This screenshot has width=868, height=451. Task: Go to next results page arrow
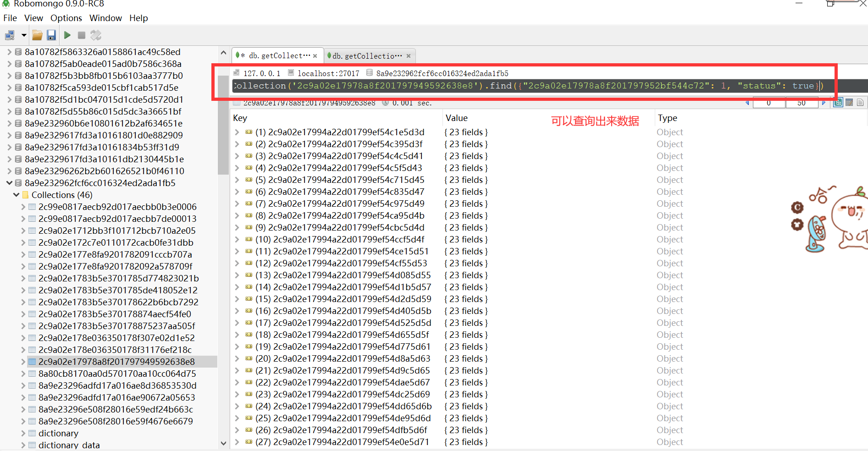(824, 103)
